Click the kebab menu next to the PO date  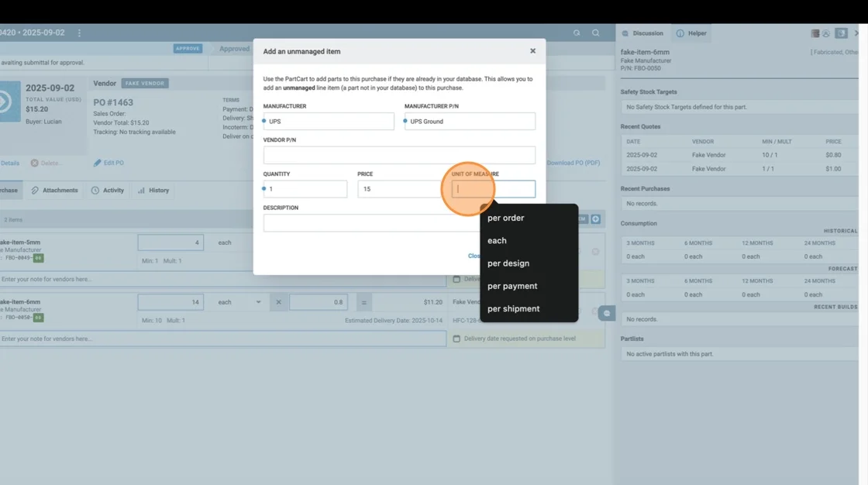point(79,33)
